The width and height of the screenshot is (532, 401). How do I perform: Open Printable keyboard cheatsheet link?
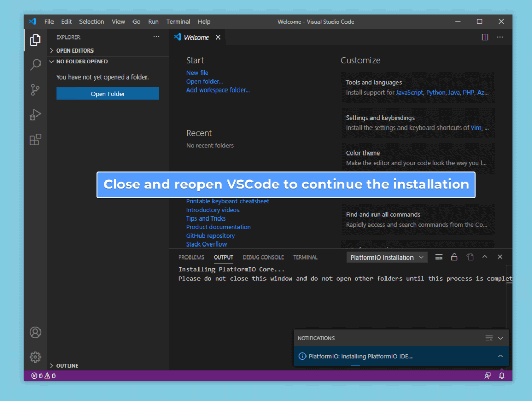[x=227, y=201]
